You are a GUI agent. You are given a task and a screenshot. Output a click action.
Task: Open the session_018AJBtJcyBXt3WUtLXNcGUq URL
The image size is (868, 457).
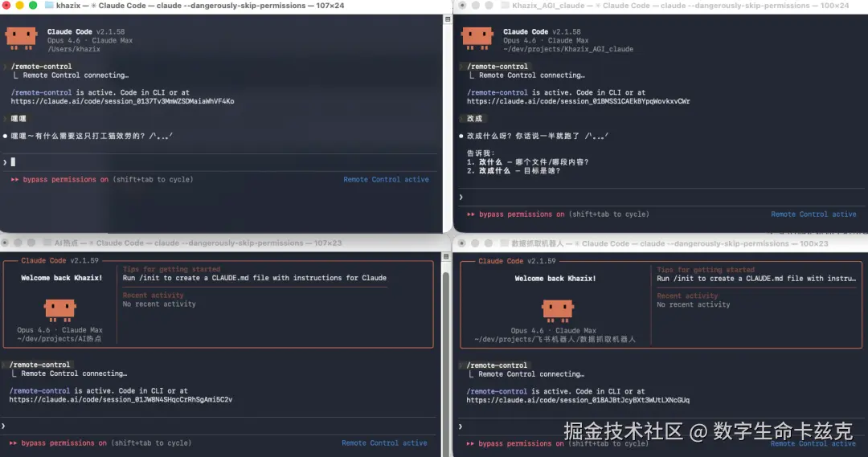[x=578, y=400]
